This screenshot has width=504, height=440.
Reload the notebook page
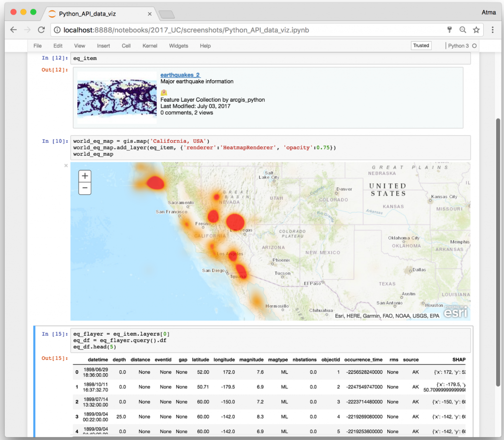click(41, 30)
